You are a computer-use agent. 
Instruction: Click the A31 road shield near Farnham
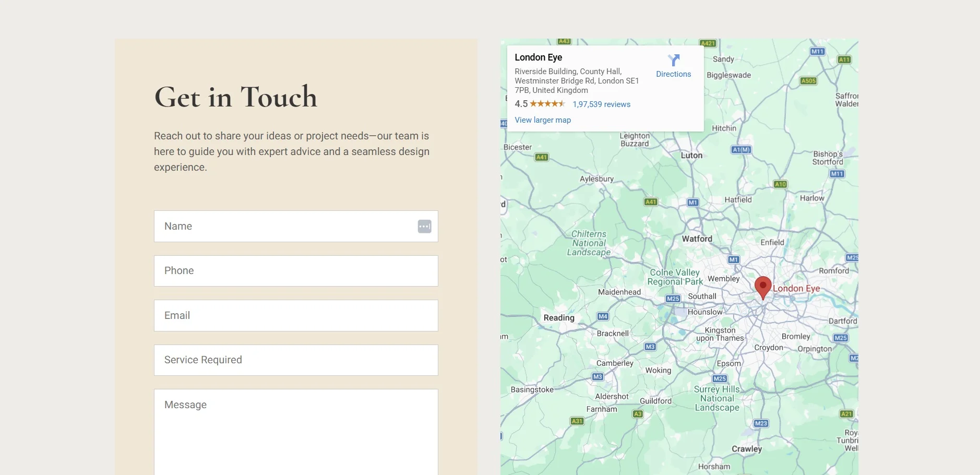coord(577,421)
